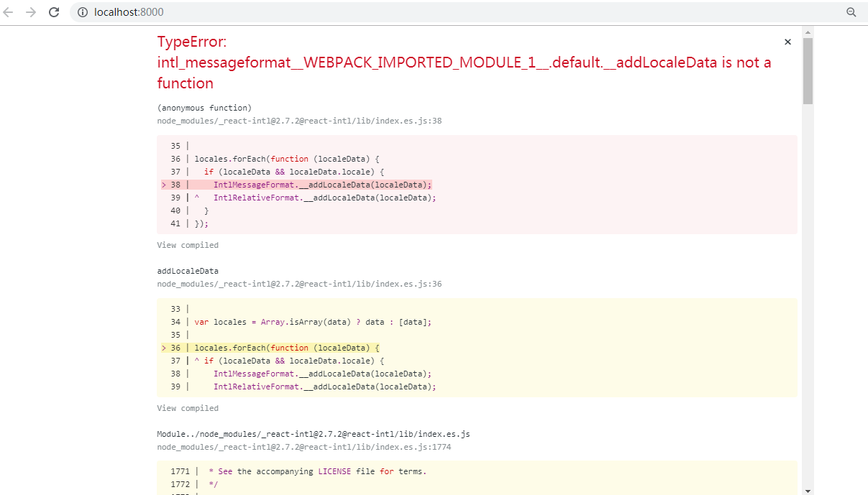Click the TypeError heading text

[x=465, y=63]
